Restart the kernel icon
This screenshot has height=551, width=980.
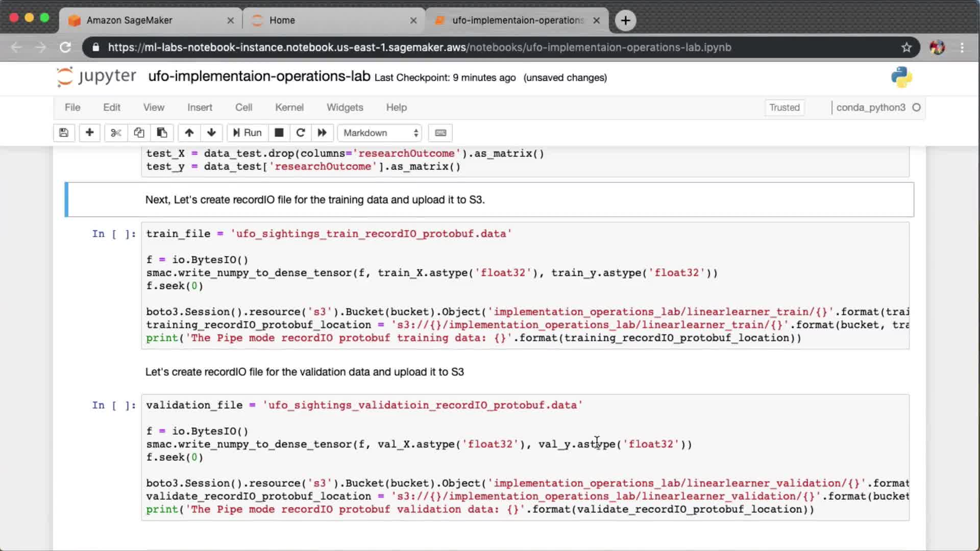(301, 133)
